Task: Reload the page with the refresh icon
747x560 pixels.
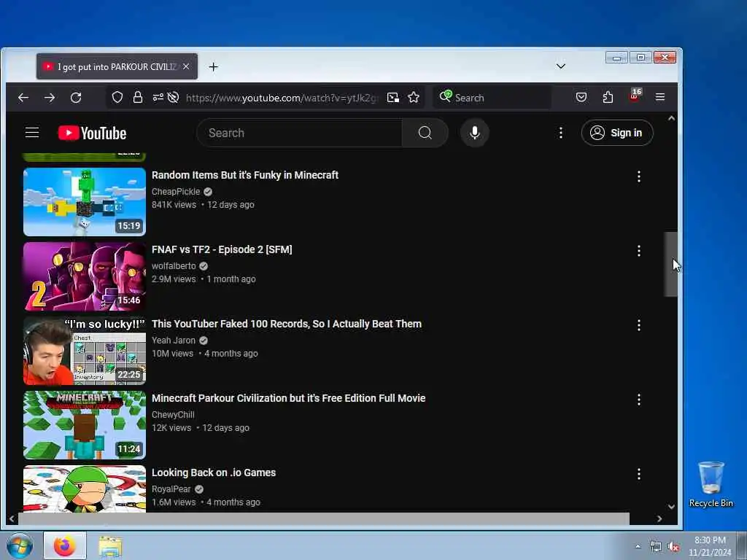Action: (76, 98)
